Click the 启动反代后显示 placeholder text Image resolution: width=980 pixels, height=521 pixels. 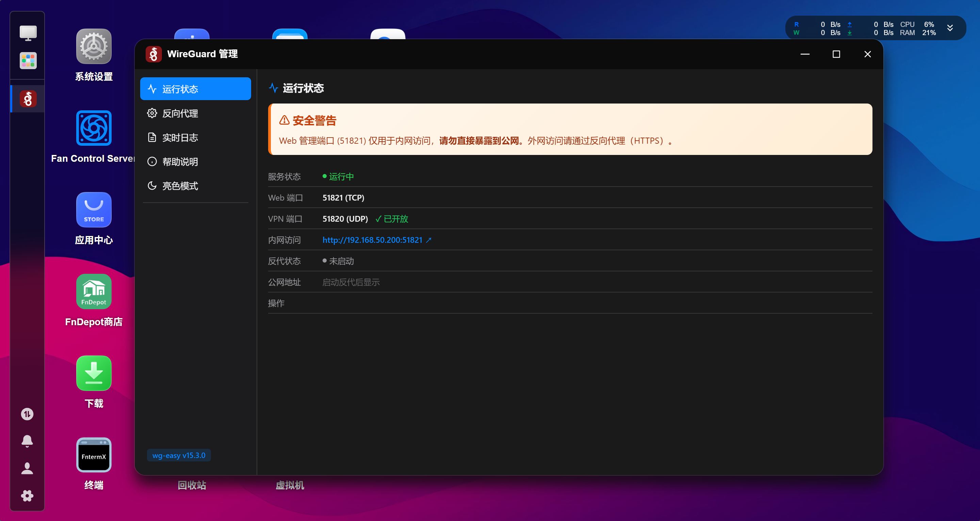tap(351, 282)
